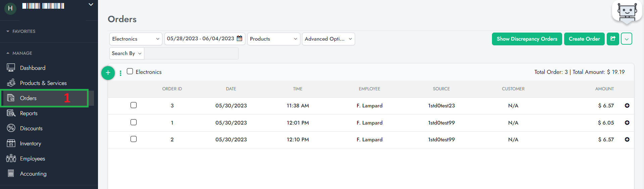Click the search text input field
The image size is (644, 189).
[191, 53]
